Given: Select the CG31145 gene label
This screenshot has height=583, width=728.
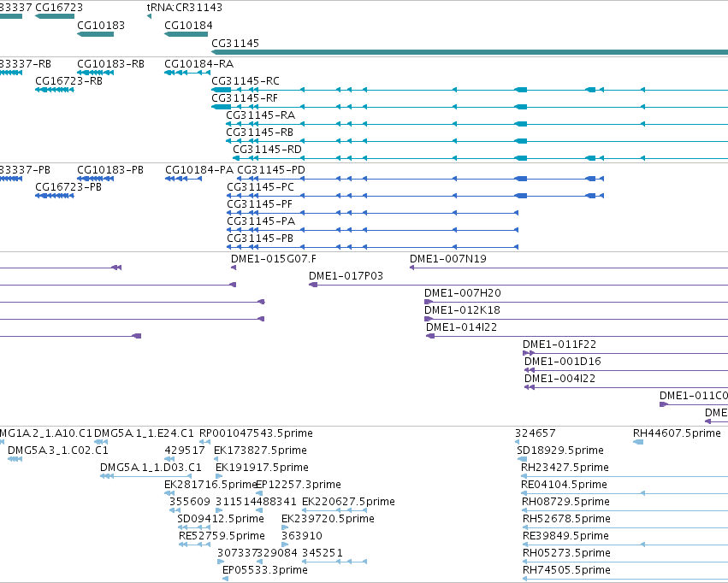Looking at the screenshot, I should [x=235, y=43].
